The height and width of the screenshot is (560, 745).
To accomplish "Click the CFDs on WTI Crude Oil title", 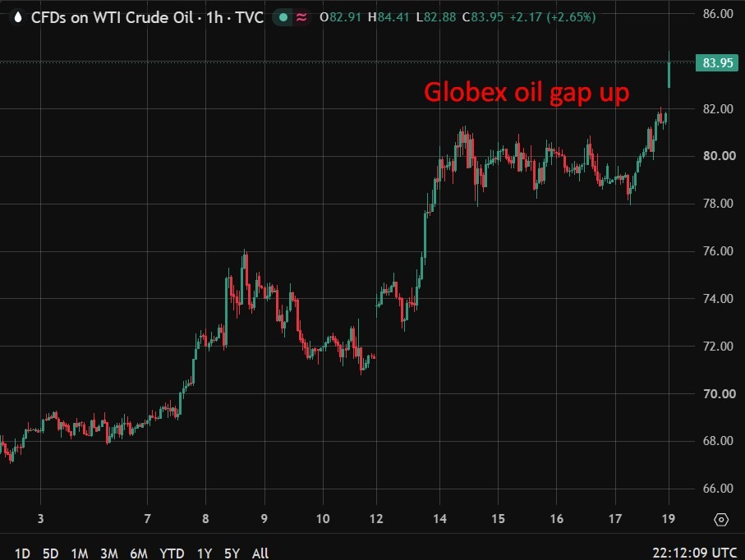I will (113, 17).
